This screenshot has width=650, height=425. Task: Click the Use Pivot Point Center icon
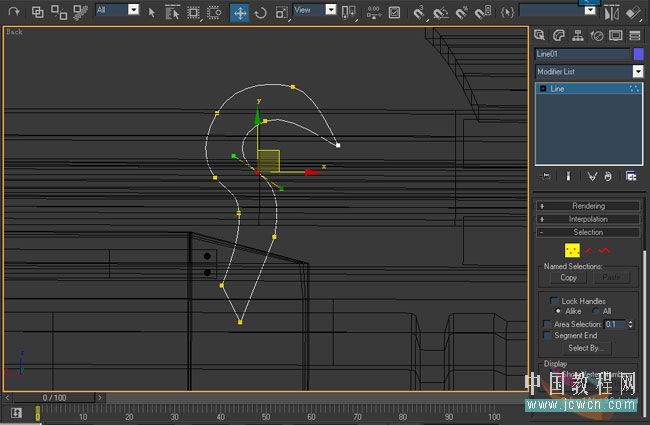tap(348, 13)
